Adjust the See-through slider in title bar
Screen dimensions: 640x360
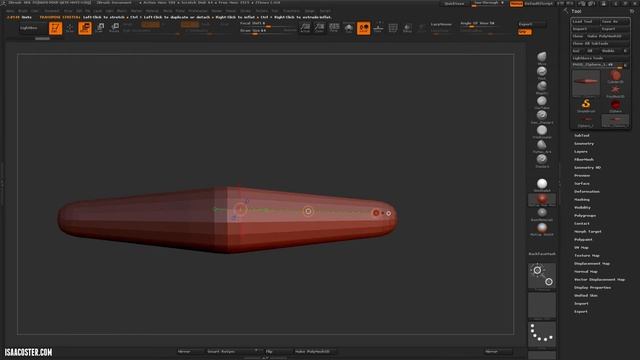pos(488,3)
